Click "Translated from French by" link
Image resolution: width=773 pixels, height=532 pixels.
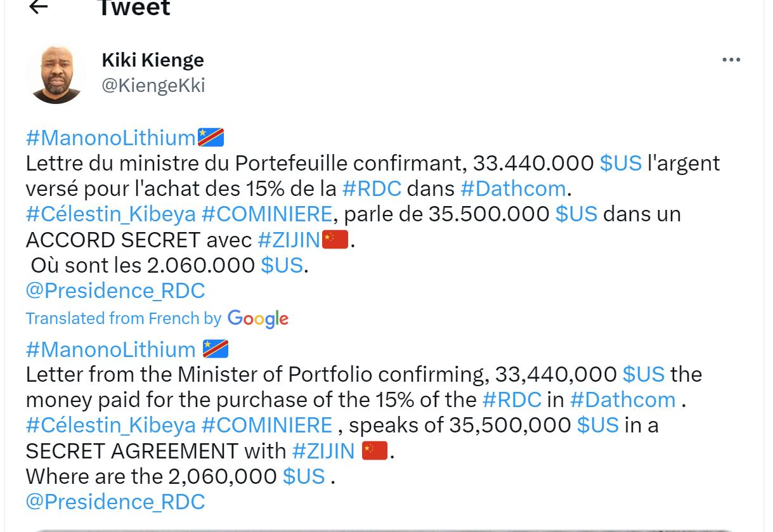[x=124, y=318]
